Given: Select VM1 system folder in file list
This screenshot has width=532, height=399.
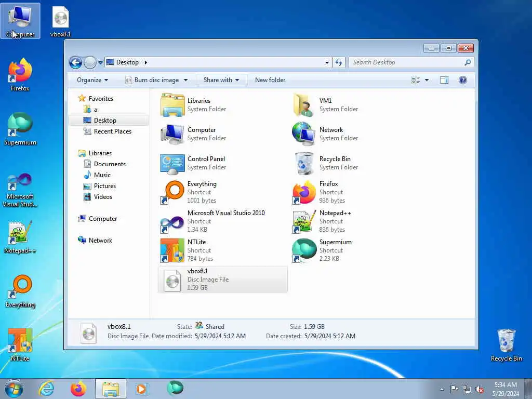Looking at the screenshot, I should tap(354, 105).
